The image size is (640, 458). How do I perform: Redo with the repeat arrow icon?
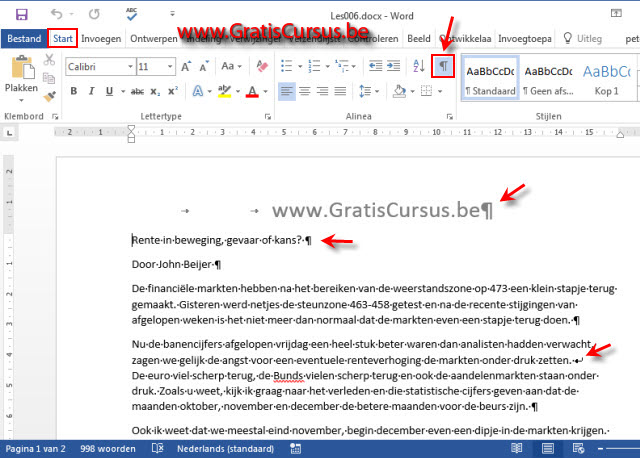(x=94, y=14)
